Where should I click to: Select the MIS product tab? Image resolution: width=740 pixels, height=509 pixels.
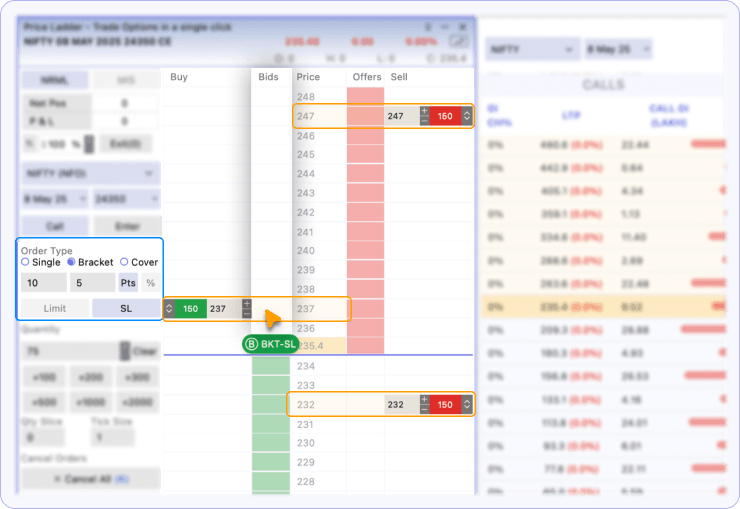[126, 81]
